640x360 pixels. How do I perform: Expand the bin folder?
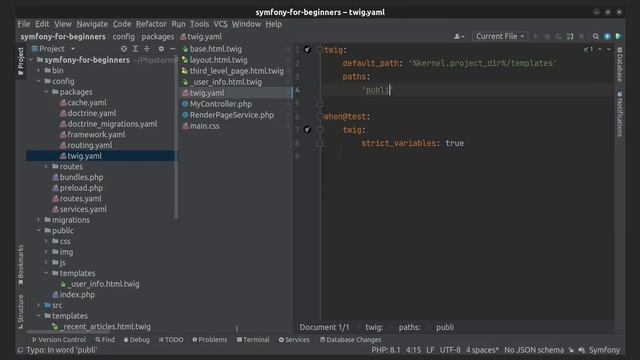click(39, 71)
